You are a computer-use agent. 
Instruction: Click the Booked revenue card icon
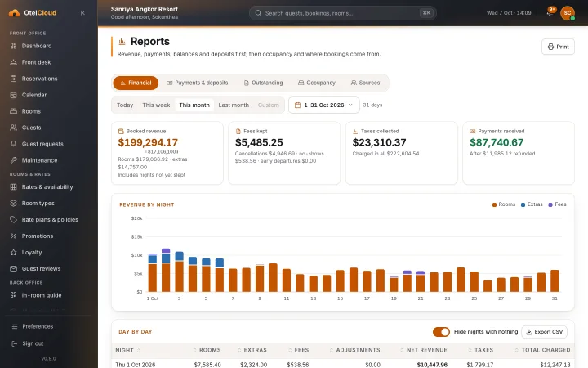click(121, 132)
